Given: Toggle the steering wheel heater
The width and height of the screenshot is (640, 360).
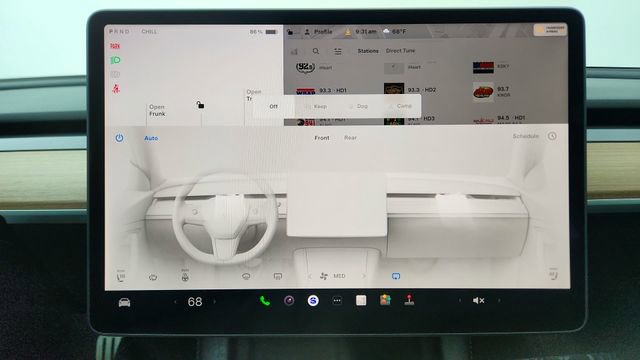Looking at the screenshot, I should click(185, 277).
